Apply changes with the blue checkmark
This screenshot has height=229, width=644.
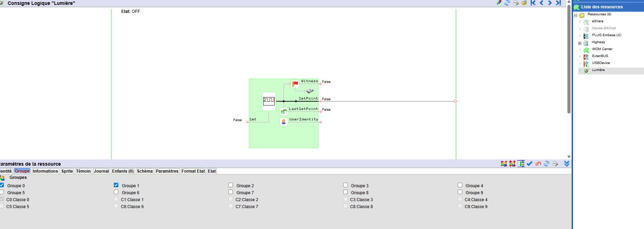point(529,164)
